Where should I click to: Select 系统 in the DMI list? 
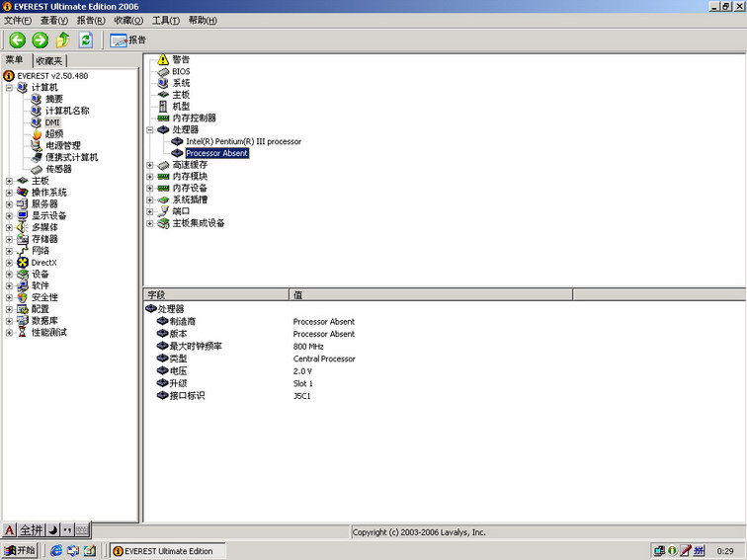point(181,83)
